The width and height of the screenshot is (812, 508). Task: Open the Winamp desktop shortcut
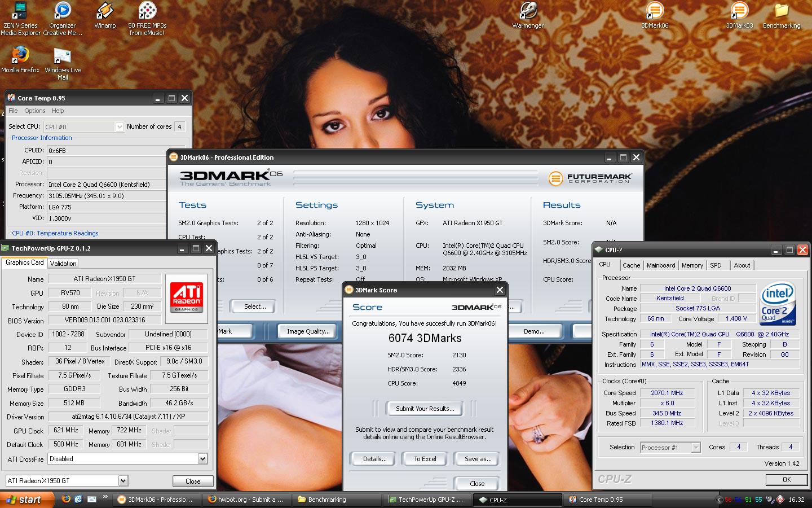105,15
